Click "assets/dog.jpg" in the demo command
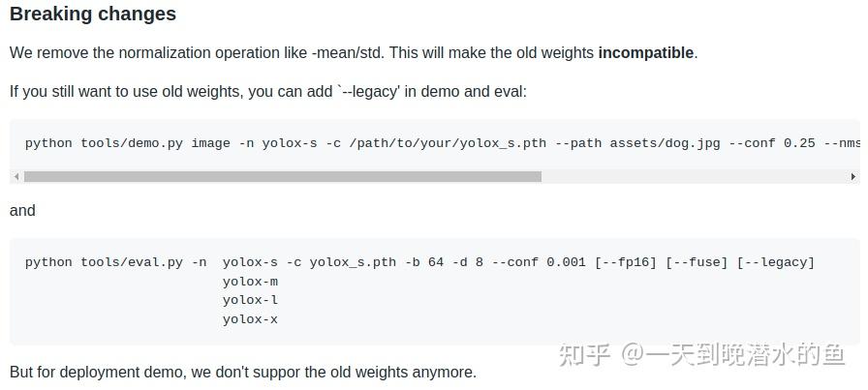The height and width of the screenshot is (390, 868). [x=665, y=143]
